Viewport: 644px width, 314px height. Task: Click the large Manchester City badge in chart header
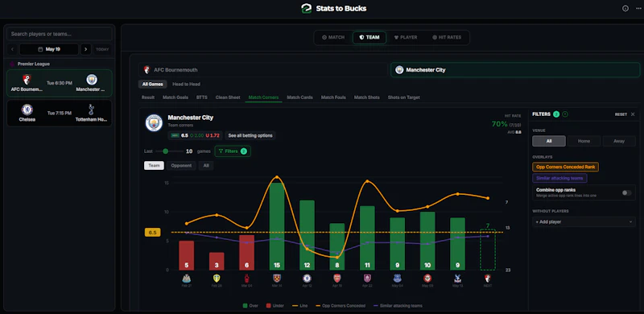[x=154, y=123]
